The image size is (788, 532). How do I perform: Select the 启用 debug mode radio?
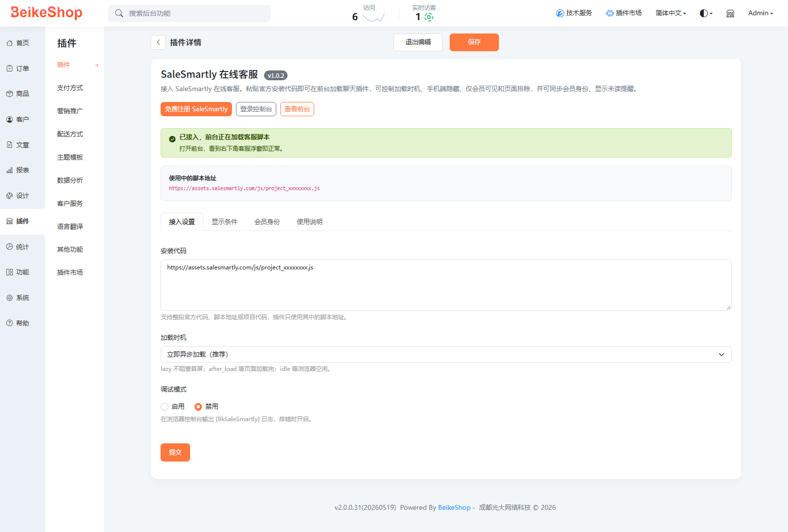pyautogui.click(x=164, y=407)
